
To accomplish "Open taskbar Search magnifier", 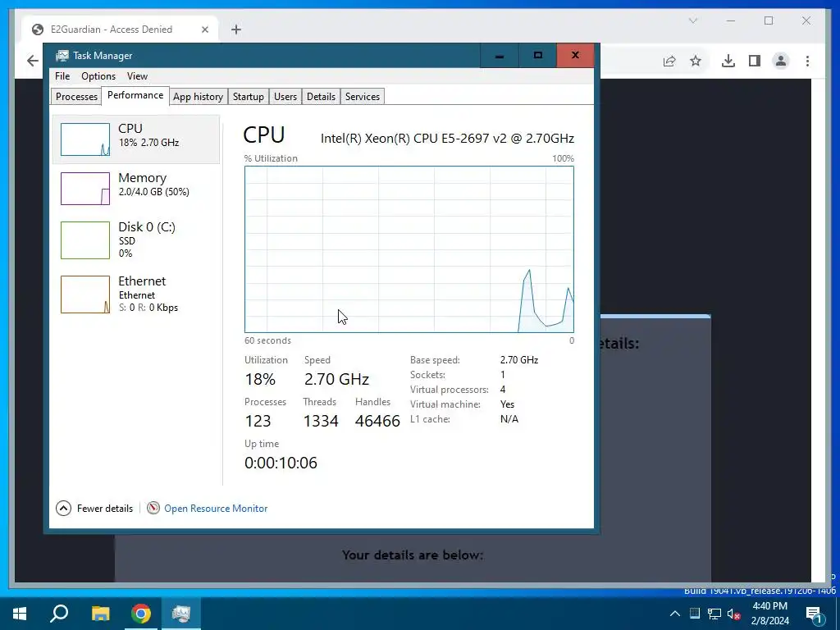I will 59,614.
